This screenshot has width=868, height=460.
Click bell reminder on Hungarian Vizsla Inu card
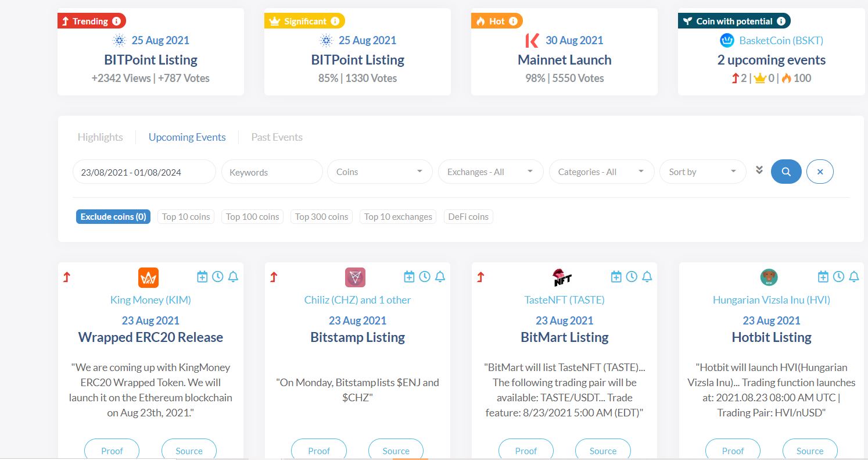854,277
